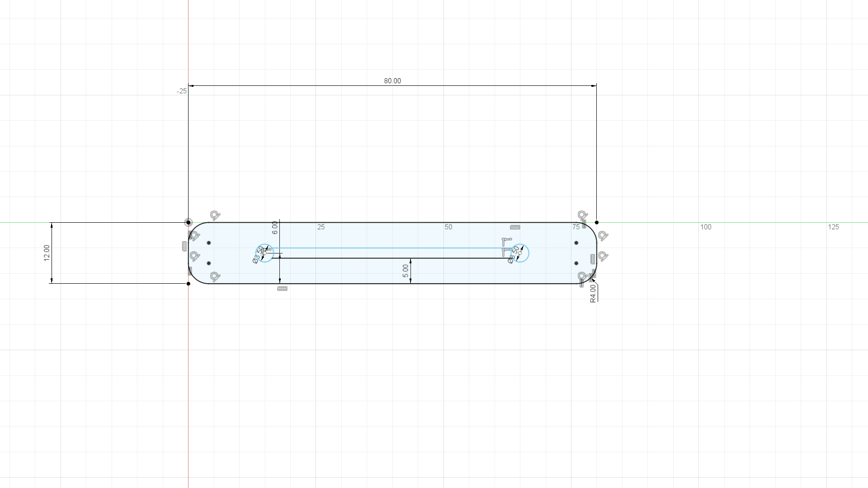
Task: Select the tangent glyph on the lower left edge
Action: 195,257
